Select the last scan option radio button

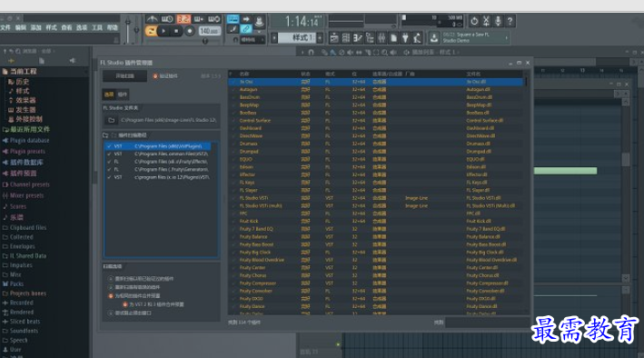111,313
